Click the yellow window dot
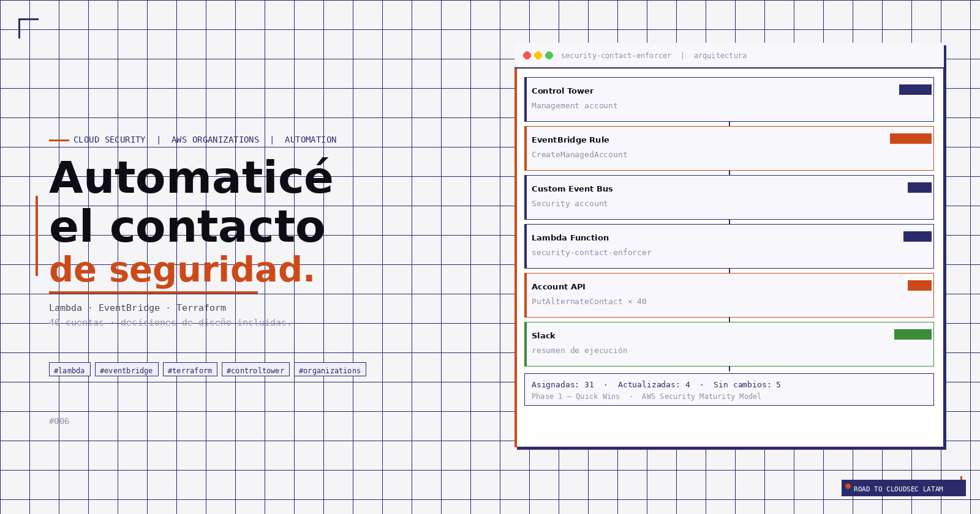 pyautogui.click(x=538, y=56)
